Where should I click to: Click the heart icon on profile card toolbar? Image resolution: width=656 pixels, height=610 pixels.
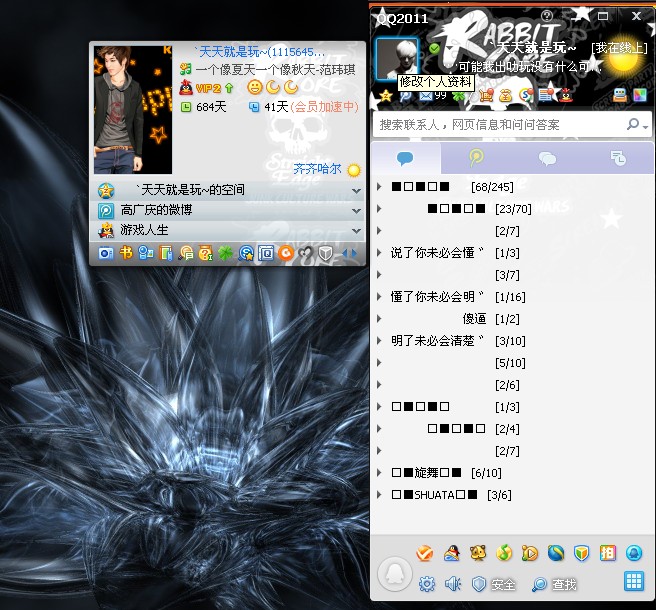(x=305, y=253)
